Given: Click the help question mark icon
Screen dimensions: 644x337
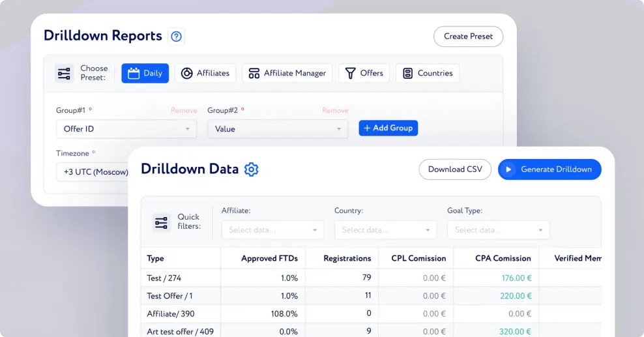Looking at the screenshot, I should 176,37.
